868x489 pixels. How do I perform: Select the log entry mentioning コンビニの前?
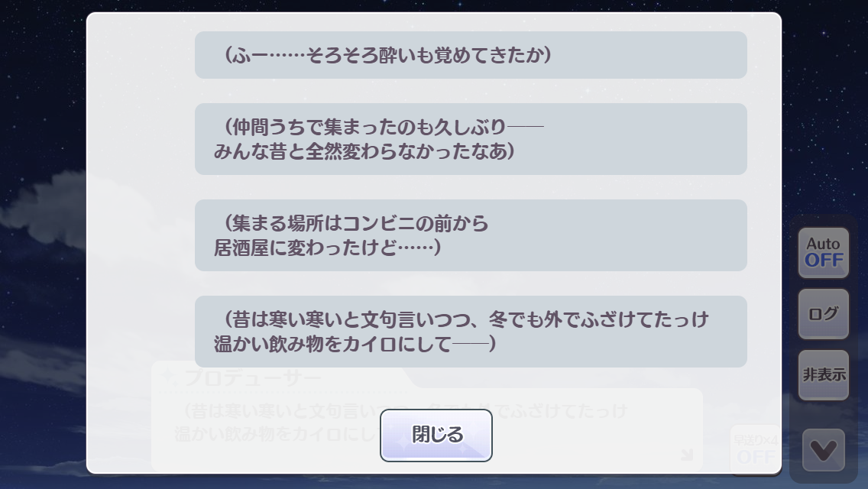pyautogui.click(x=471, y=235)
